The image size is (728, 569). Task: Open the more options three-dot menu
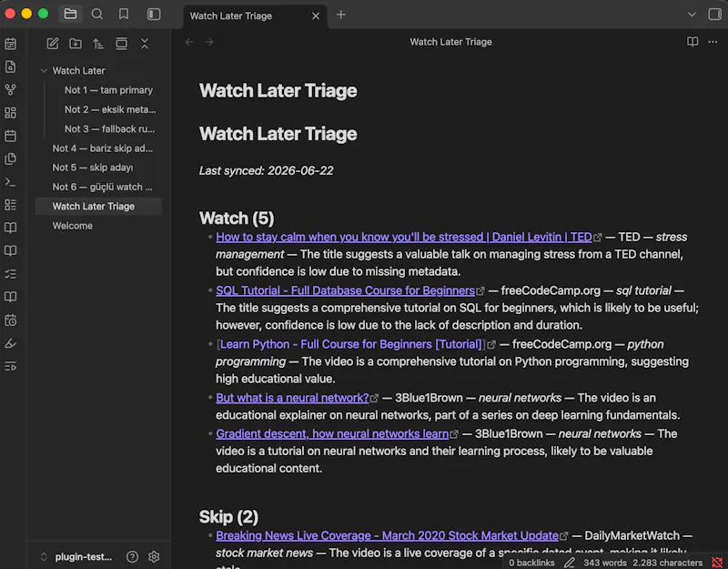(713, 42)
